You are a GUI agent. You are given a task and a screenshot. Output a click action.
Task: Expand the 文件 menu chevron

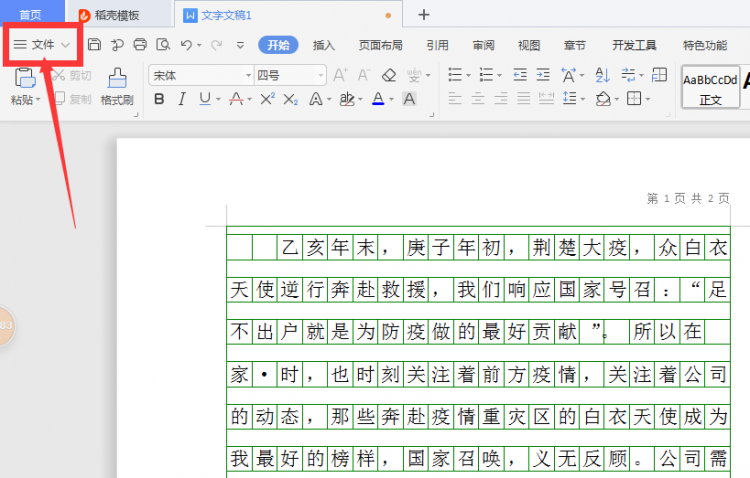tap(66, 45)
